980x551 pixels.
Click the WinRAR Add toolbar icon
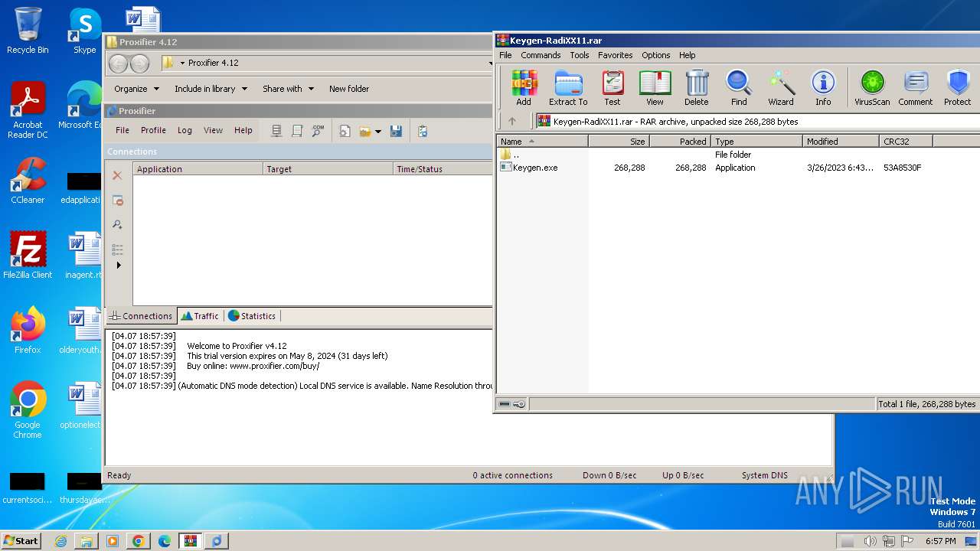524,88
